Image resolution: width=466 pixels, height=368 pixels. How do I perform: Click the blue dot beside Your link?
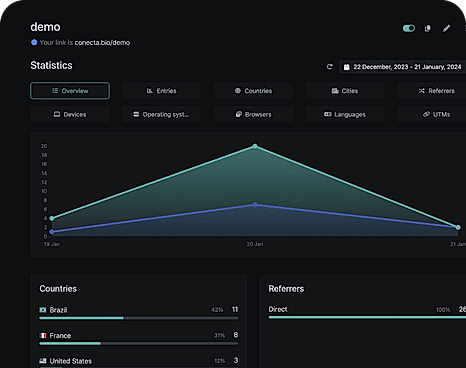(34, 42)
